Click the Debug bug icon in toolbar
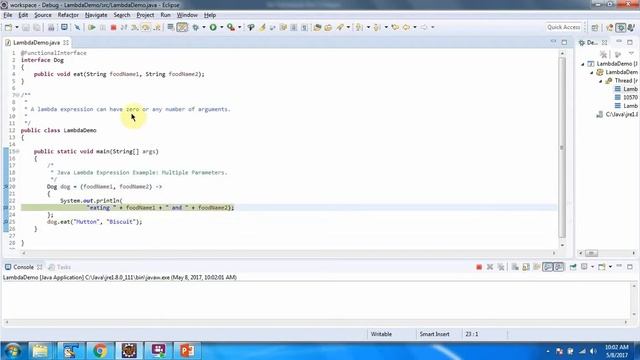Viewport: 640px width, 360px height. pos(196,27)
